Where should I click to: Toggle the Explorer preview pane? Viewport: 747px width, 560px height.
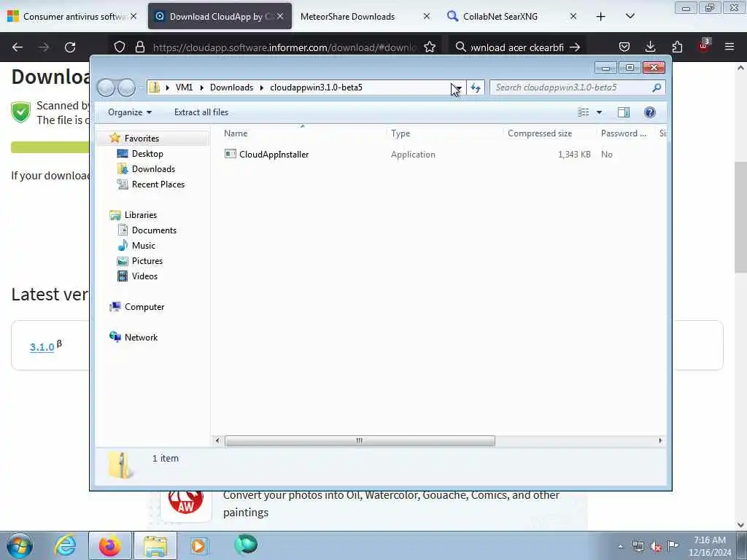624,112
